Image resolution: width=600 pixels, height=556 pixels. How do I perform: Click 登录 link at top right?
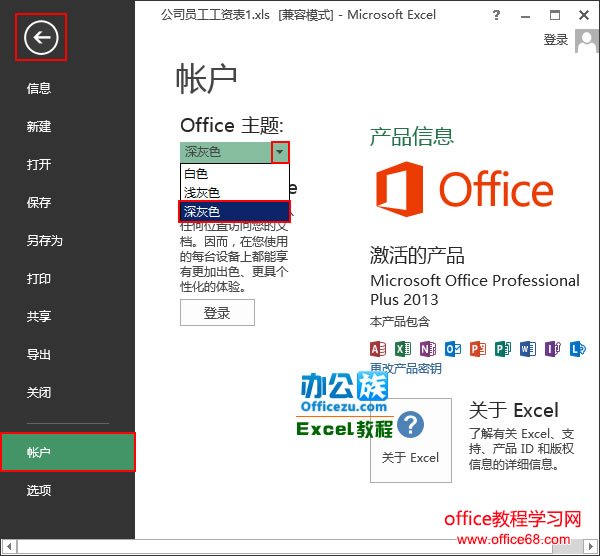[x=556, y=40]
